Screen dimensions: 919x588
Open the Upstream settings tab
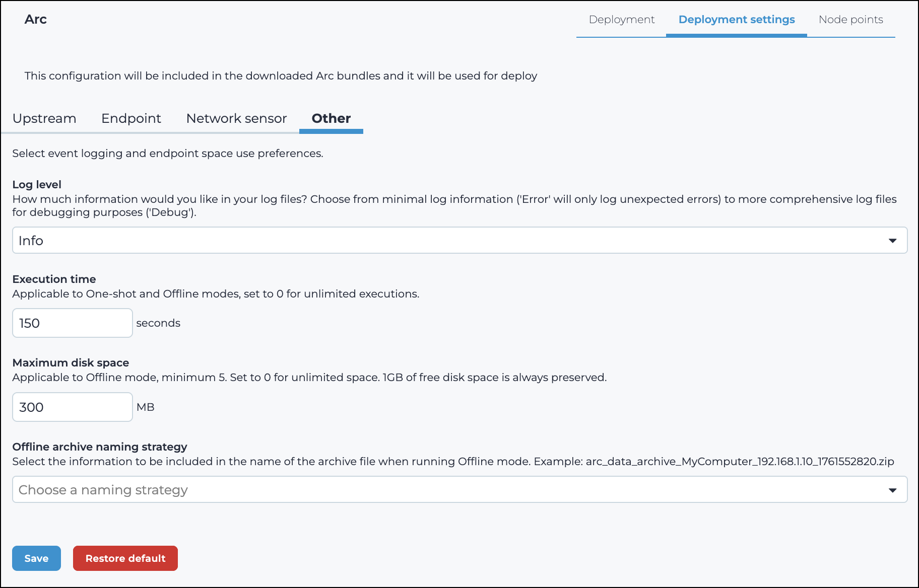point(44,118)
